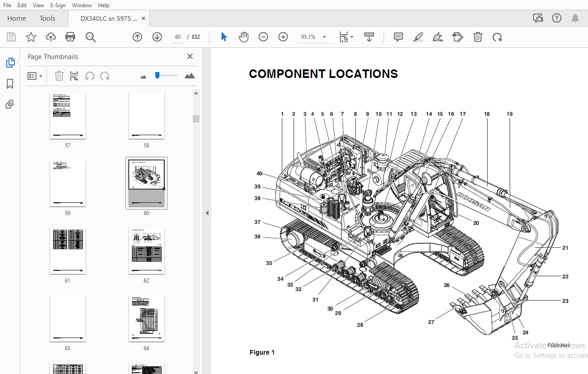Open the sign document pen tool
588x374 pixels.
[x=438, y=37]
